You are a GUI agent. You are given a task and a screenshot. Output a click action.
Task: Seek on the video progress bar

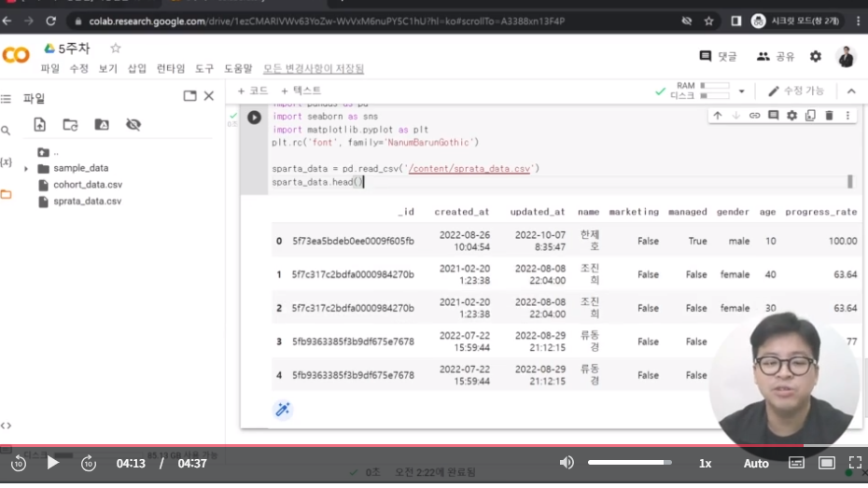click(434, 445)
